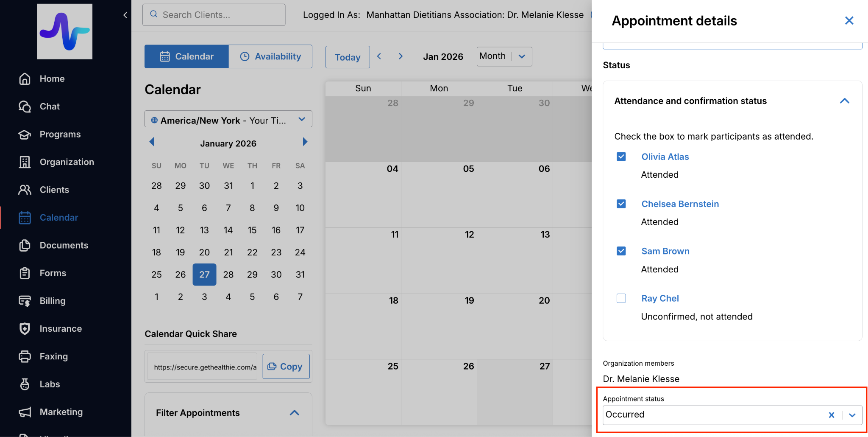Collapse the sidebar with the arrow icon

(125, 15)
